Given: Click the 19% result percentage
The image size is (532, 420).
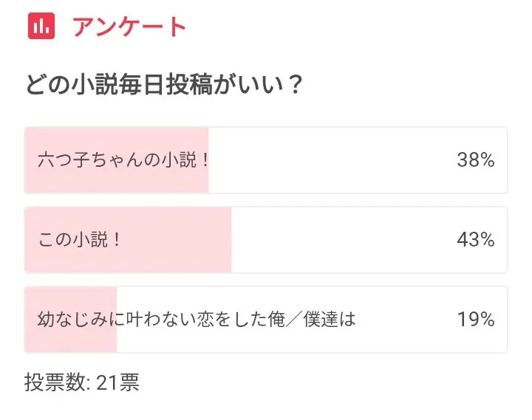Looking at the screenshot, I should pyautogui.click(x=475, y=320).
